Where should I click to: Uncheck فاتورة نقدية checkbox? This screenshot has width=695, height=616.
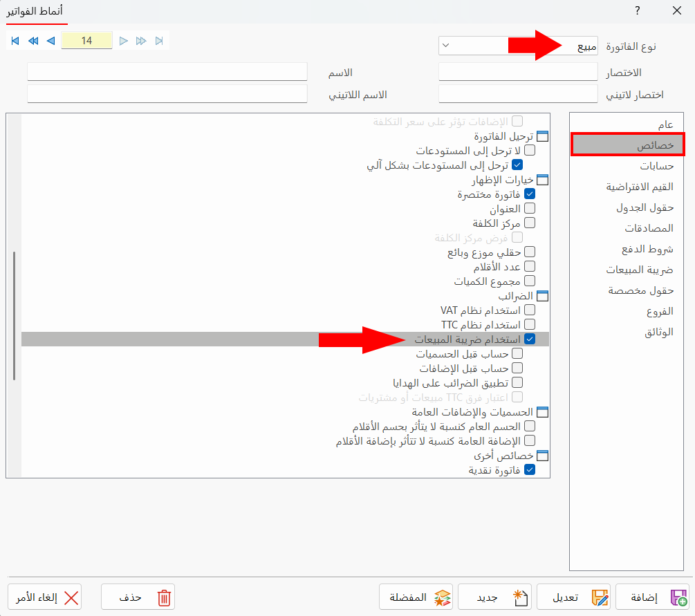tap(530, 469)
